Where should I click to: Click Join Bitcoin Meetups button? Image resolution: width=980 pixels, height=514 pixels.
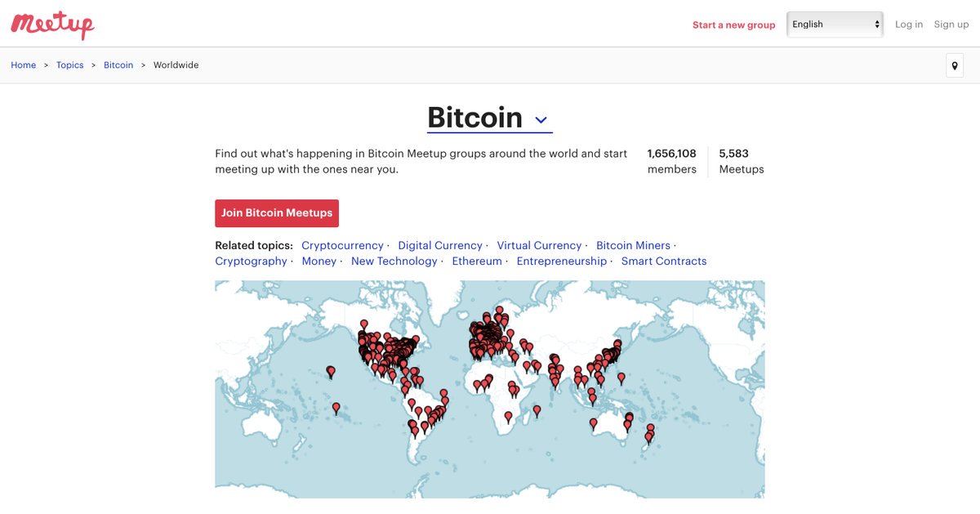click(277, 213)
